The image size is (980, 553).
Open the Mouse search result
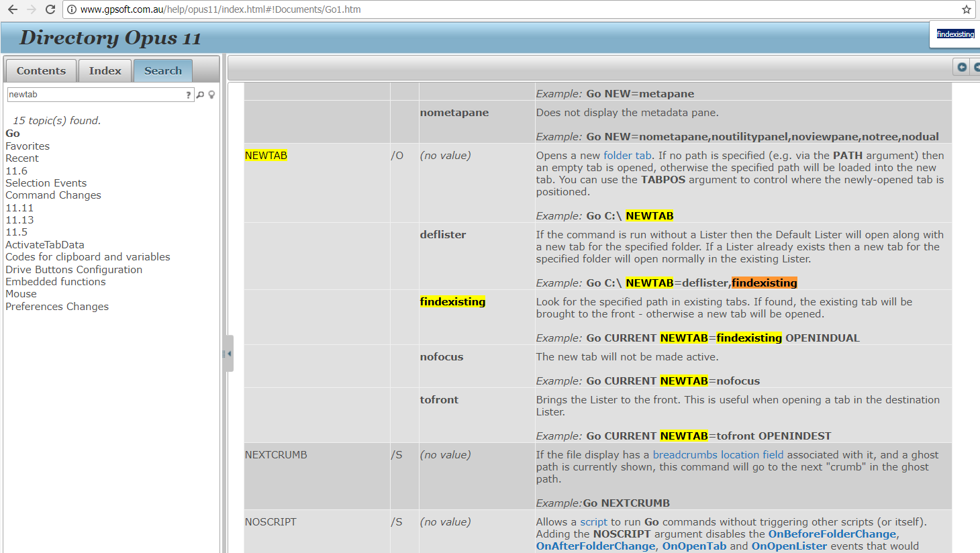(21, 294)
